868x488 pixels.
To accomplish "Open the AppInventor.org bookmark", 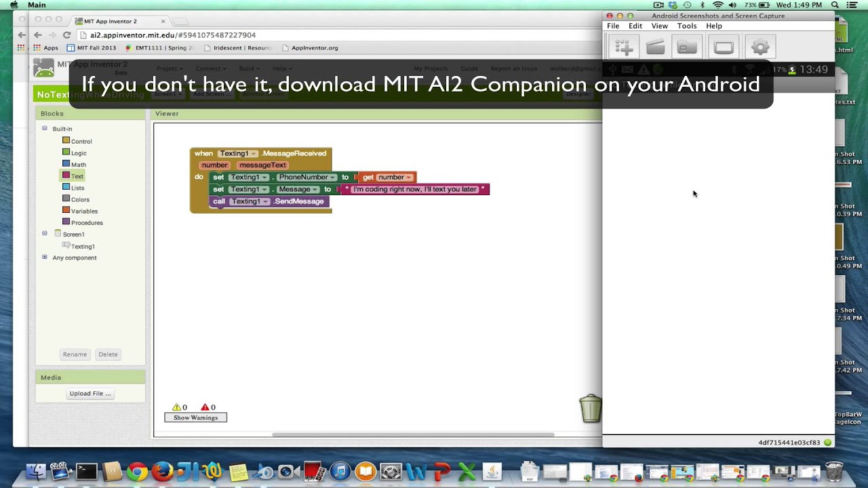I will [x=310, y=48].
